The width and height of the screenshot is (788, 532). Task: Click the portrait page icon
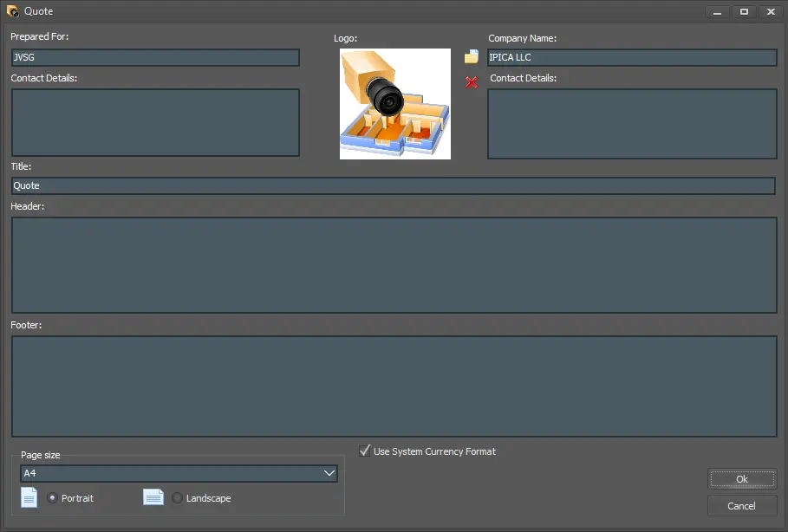coord(29,497)
